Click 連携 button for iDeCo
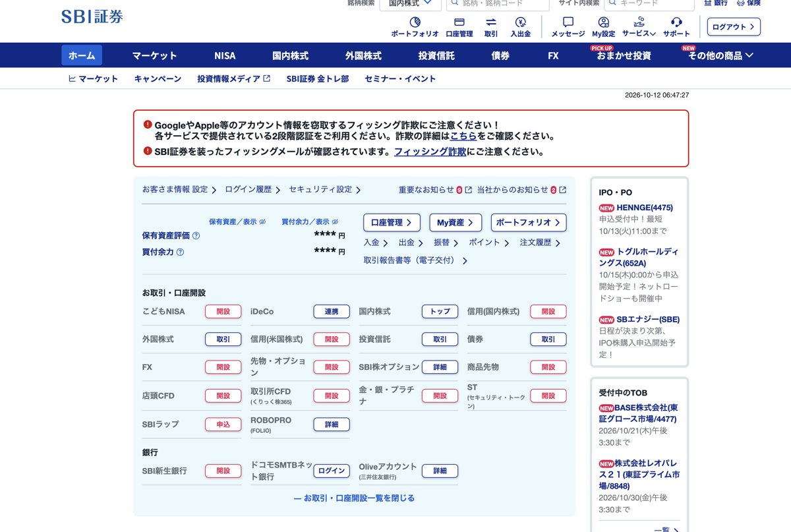The image size is (791, 532). pos(332,311)
